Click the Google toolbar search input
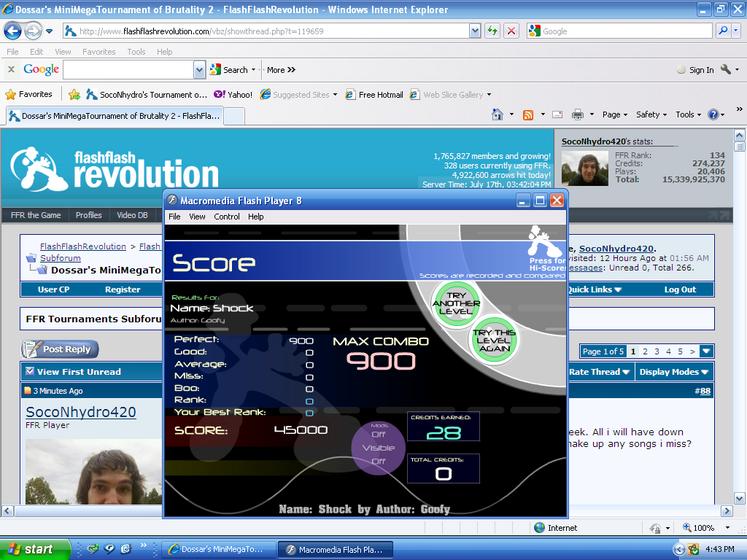This screenshot has width=747, height=560. pos(128,70)
